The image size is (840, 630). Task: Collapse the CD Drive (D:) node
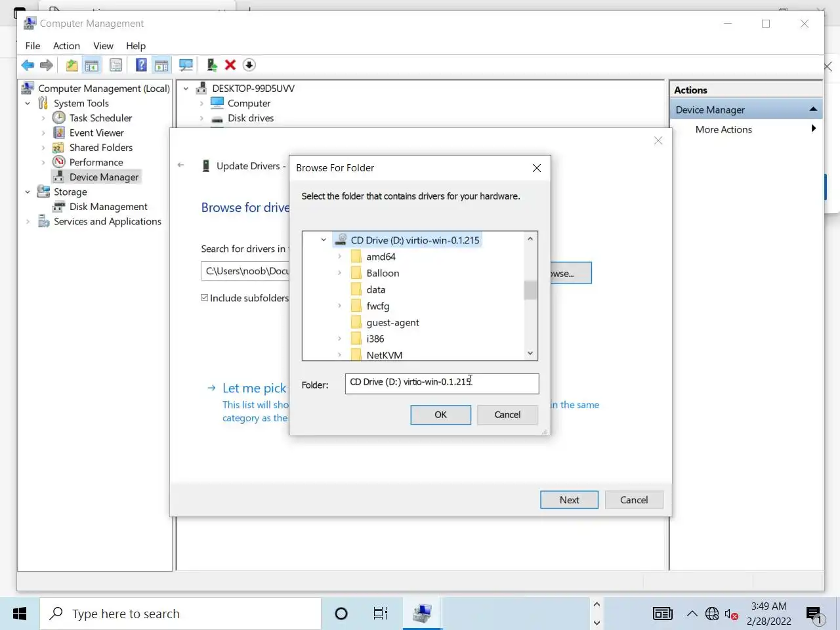click(x=324, y=240)
